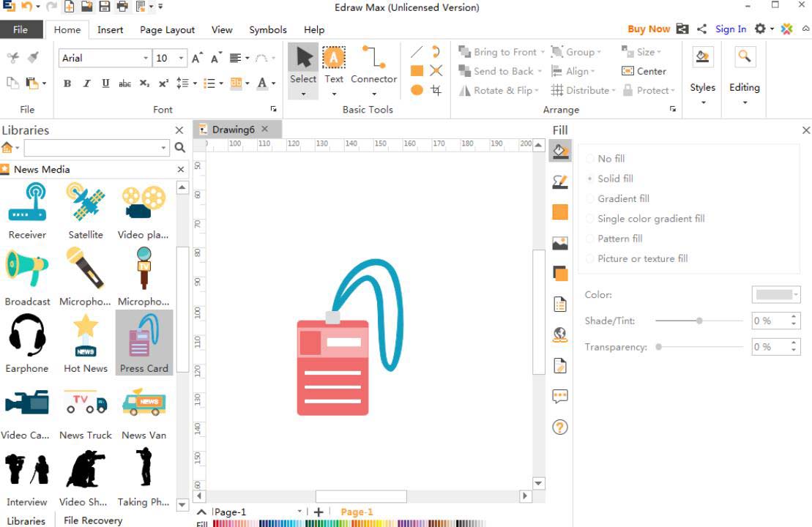Click the Center arrange button

[x=644, y=72]
